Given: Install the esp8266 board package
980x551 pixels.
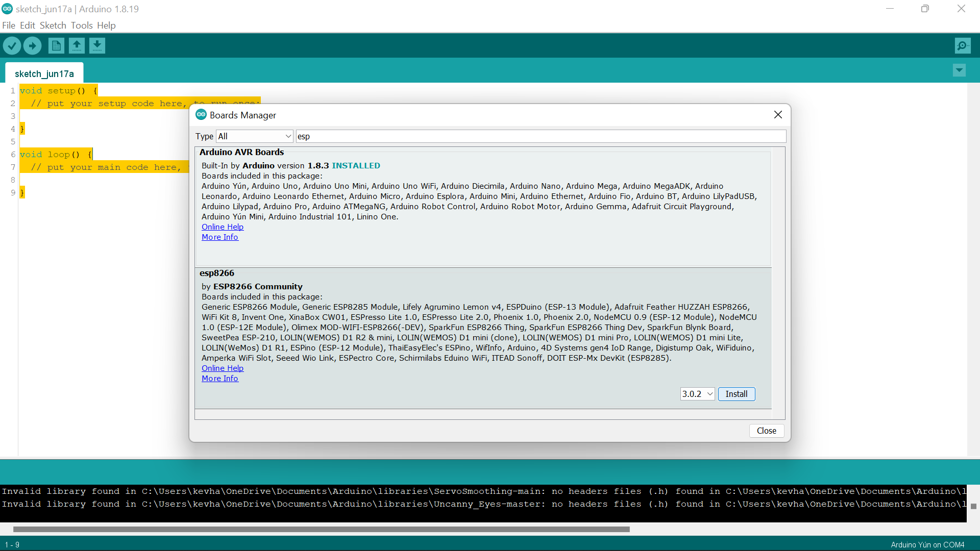Looking at the screenshot, I should tap(736, 394).
